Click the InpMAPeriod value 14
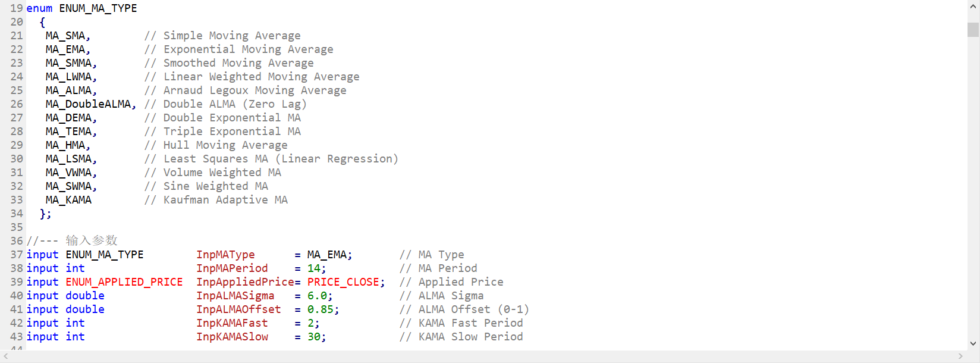Image resolution: width=980 pixels, height=363 pixels. pyautogui.click(x=314, y=268)
